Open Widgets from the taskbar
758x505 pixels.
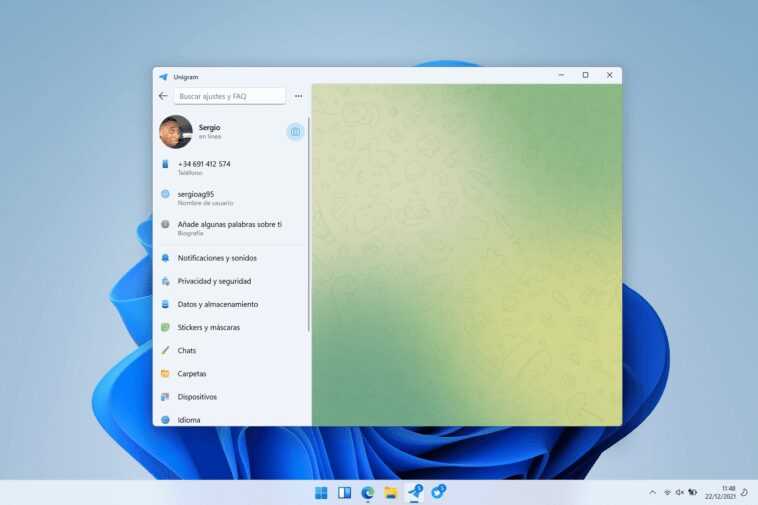click(x=344, y=492)
